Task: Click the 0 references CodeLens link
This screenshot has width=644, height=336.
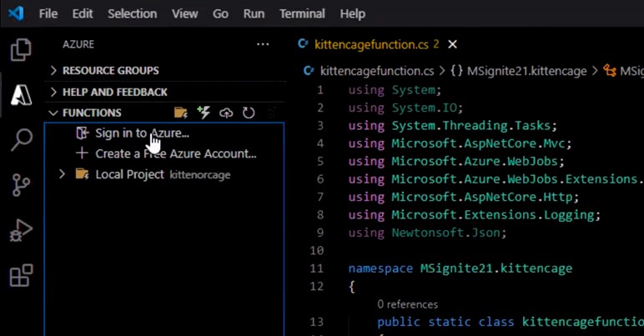Action: (x=407, y=304)
